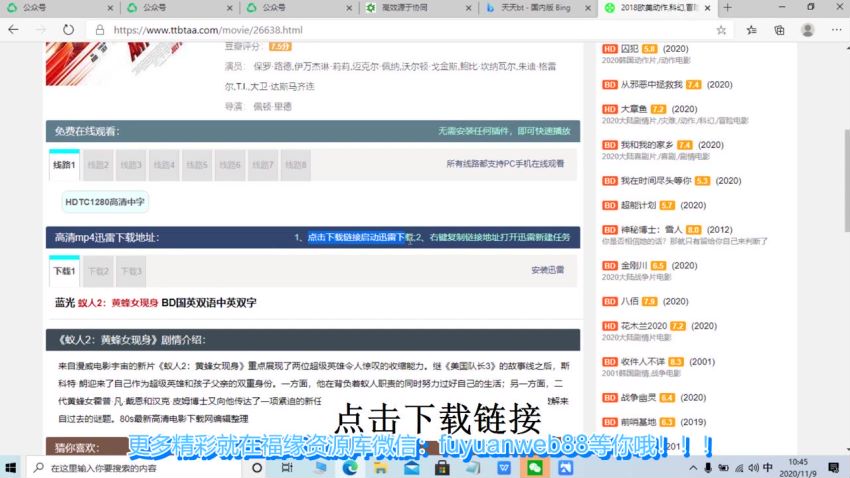This screenshot has width=850, height=478.
Task: Open the Windows Start menu
Action: [x=11, y=468]
